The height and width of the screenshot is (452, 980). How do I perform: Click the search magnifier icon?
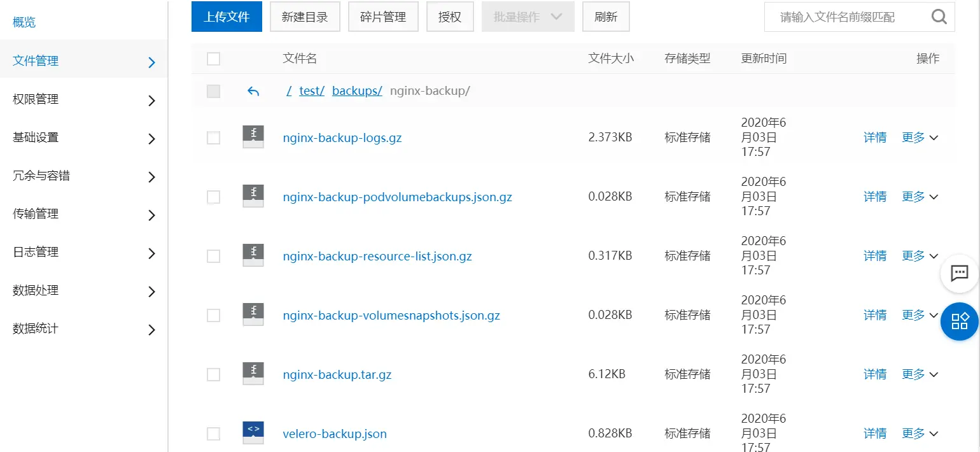939,17
